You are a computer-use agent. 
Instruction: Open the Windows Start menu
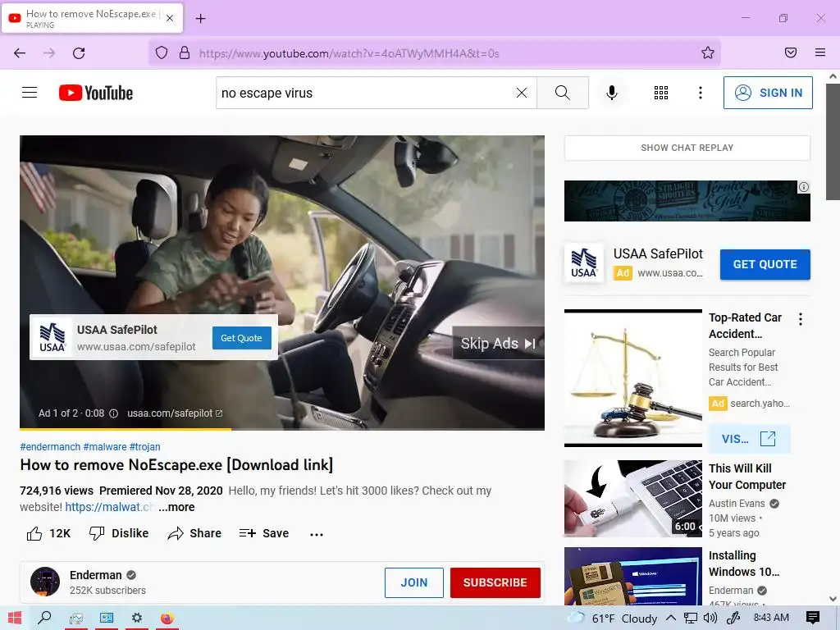15,619
